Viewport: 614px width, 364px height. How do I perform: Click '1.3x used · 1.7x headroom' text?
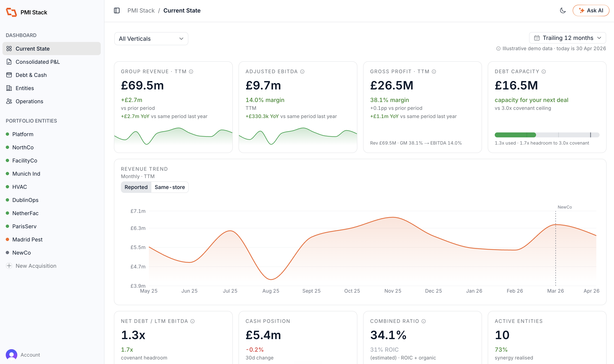click(542, 143)
